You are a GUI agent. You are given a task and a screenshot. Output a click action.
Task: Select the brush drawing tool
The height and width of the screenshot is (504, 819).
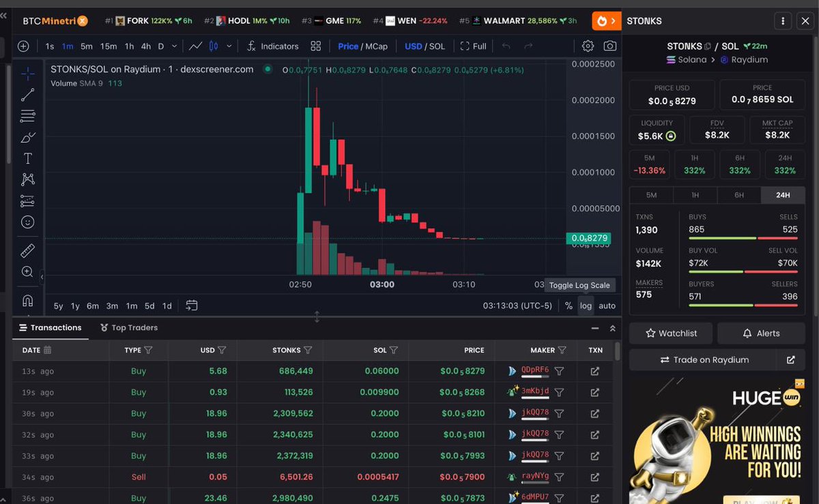tap(27, 137)
